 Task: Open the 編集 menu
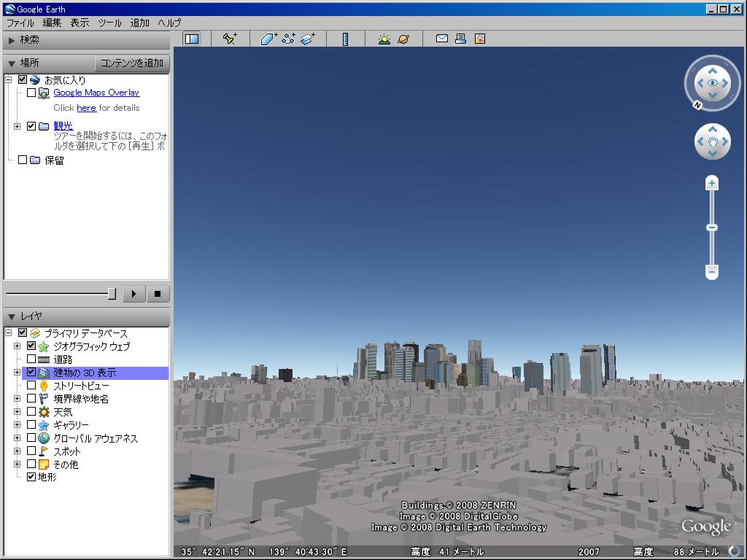coord(52,23)
